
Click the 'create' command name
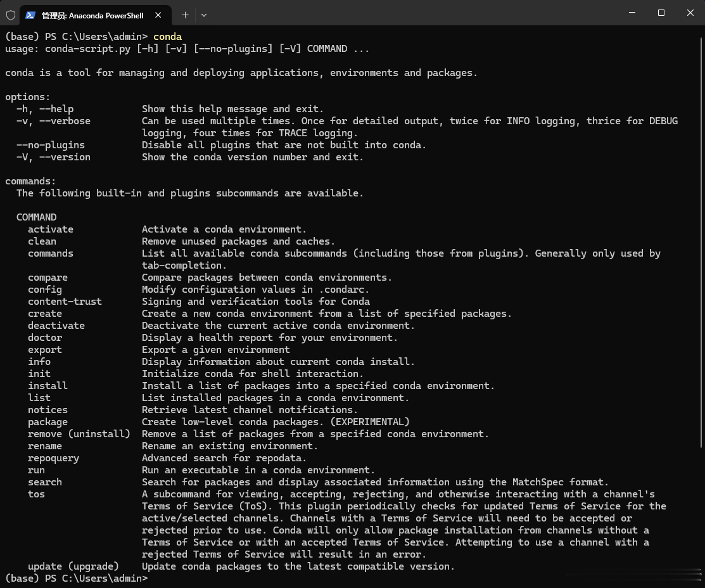click(45, 314)
